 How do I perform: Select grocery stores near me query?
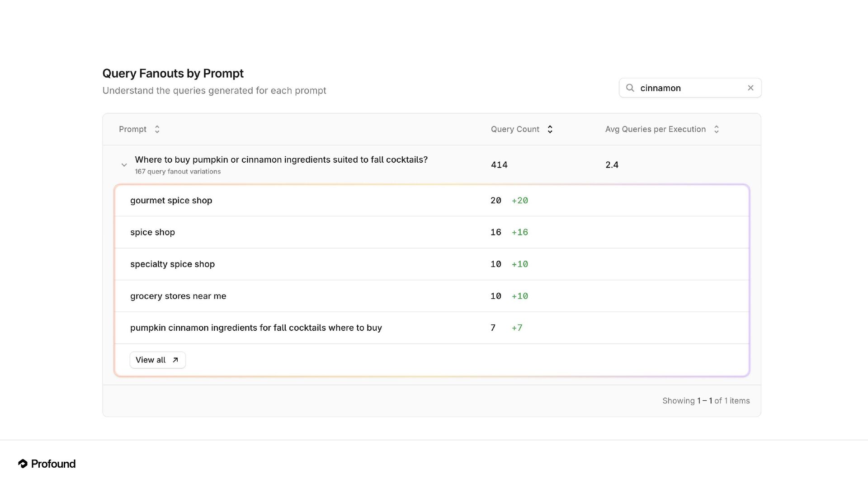[x=178, y=296]
